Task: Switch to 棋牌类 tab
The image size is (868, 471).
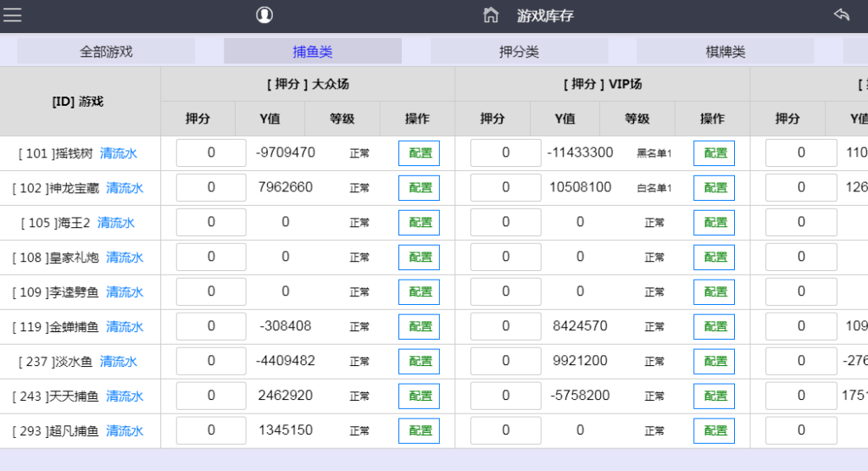Action: pos(725,52)
